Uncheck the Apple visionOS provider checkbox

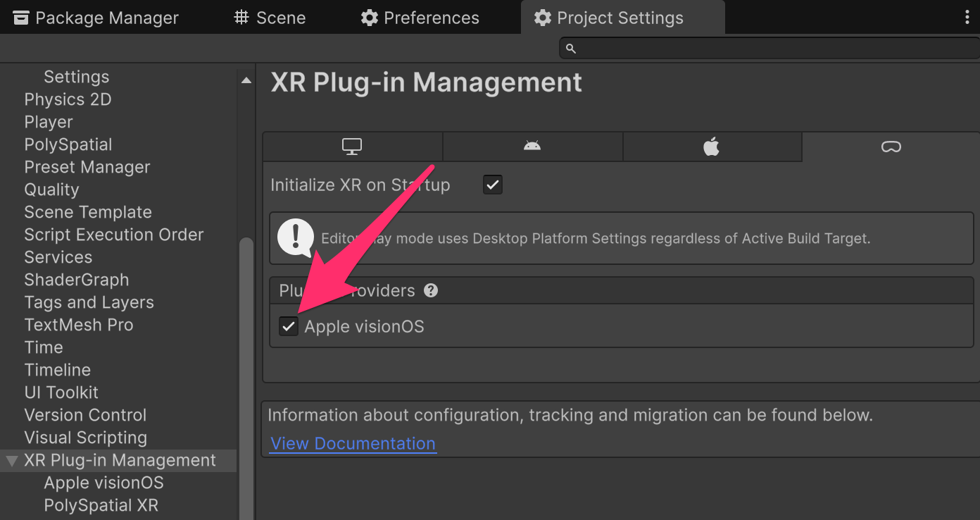tap(289, 326)
